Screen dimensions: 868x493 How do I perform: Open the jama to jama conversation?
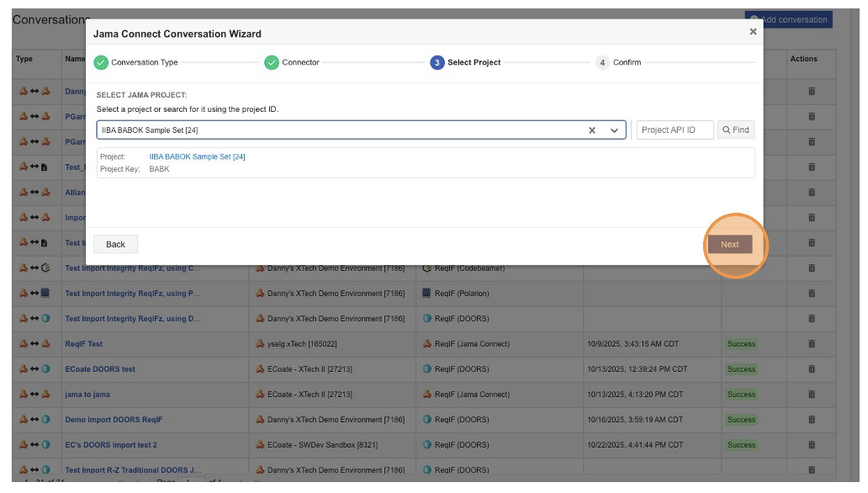(87, 395)
